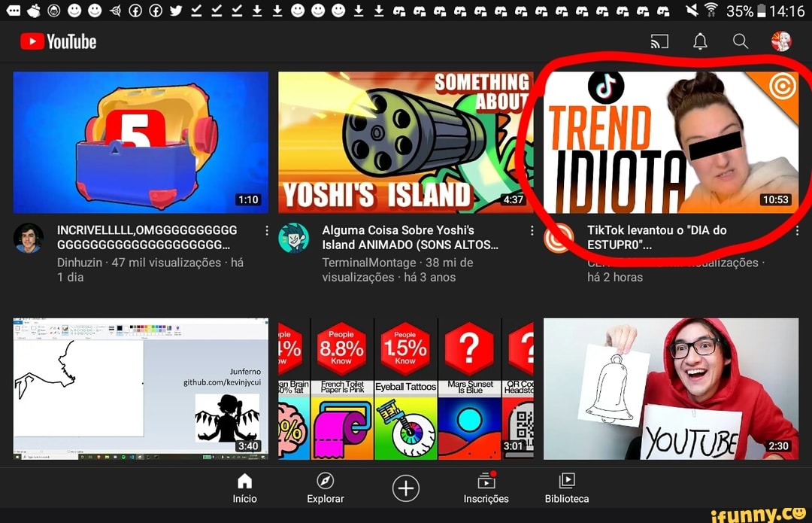The width and height of the screenshot is (812, 523).
Task: Switch to Explorar tab
Action: 326,488
